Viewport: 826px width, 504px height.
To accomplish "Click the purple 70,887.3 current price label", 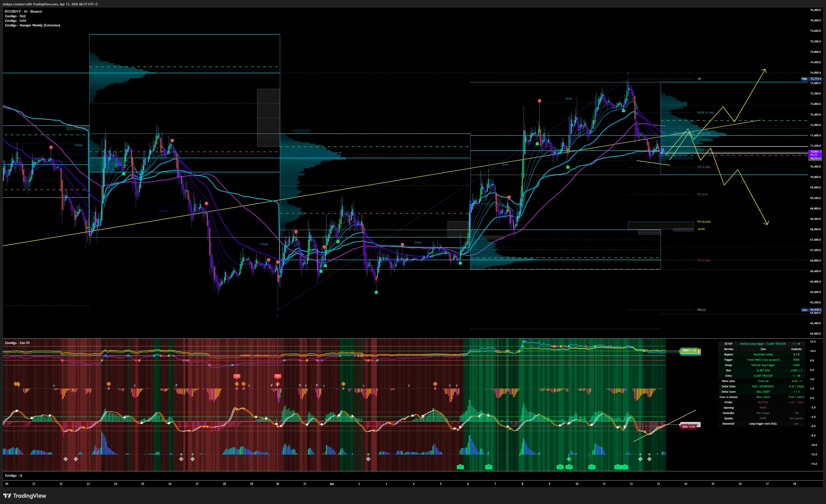I will (x=815, y=152).
